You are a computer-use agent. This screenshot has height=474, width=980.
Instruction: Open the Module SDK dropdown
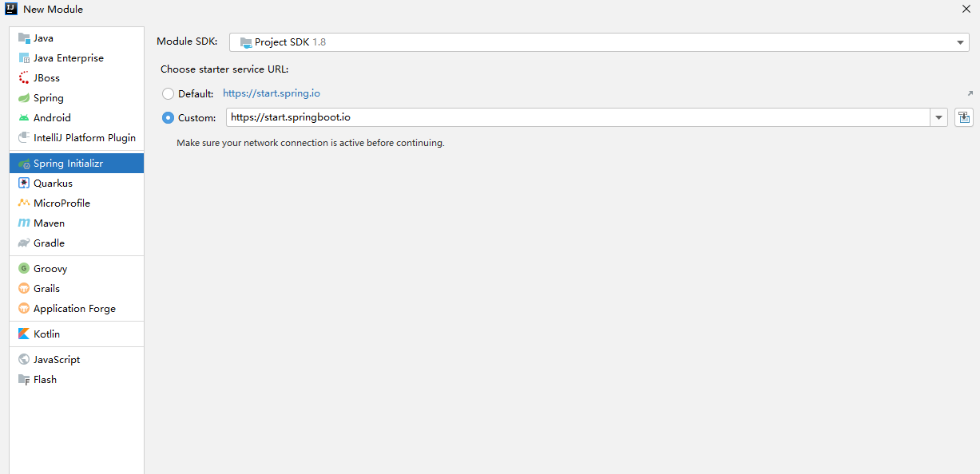click(x=599, y=42)
